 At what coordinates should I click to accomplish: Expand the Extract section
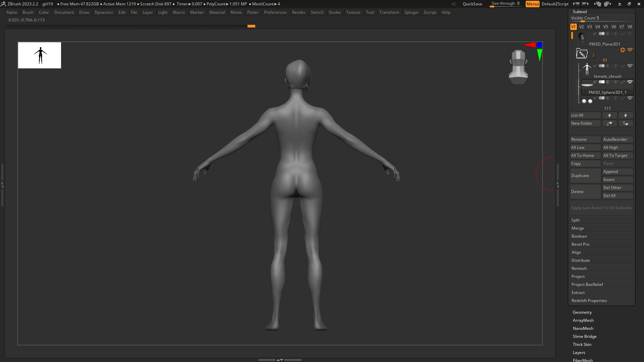pyautogui.click(x=578, y=293)
